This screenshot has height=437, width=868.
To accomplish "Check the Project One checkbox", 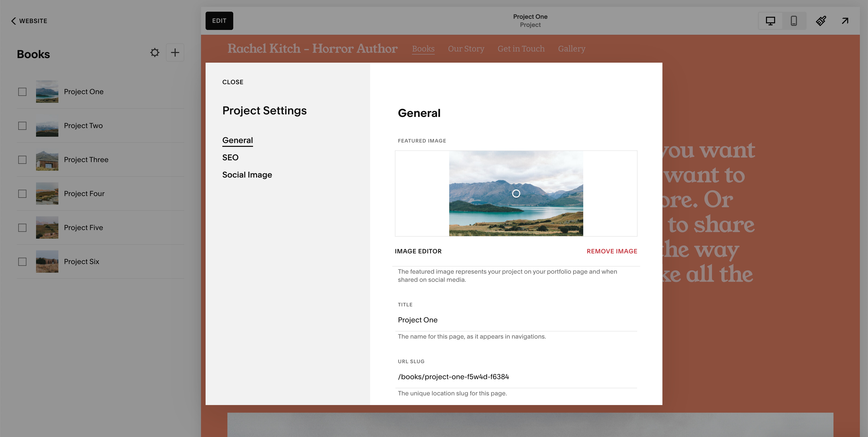I will [x=22, y=92].
